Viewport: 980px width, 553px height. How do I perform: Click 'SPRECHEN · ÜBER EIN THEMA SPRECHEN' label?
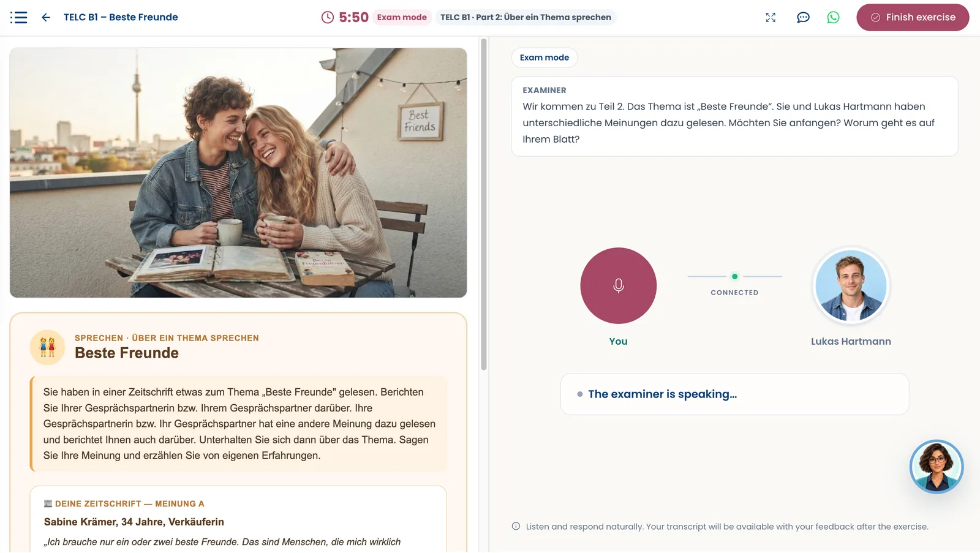[167, 338]
